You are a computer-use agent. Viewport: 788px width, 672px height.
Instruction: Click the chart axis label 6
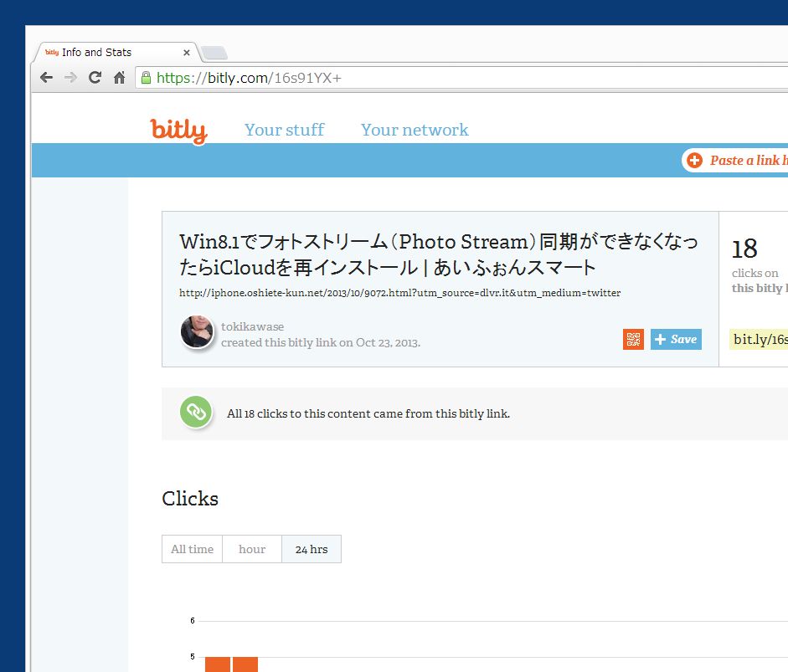pos(193,621)
